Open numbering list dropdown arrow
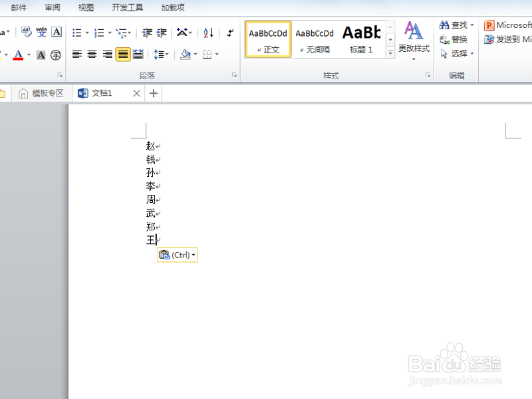 (110, 33)
